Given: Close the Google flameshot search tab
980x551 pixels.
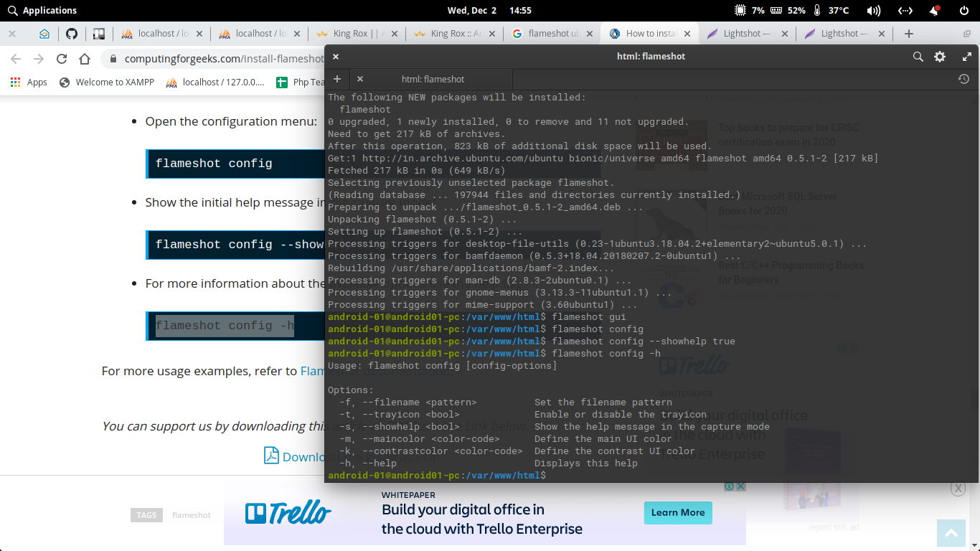Looking at the screenshot, I should click(590, 34).
